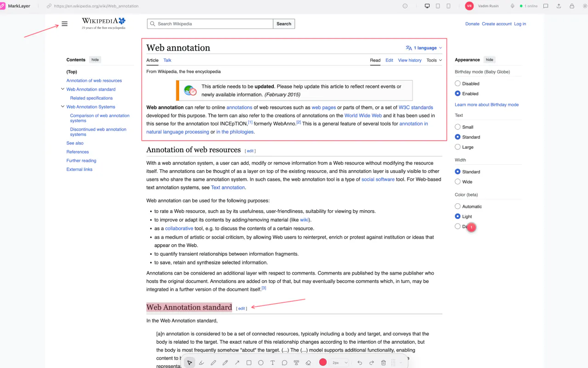Click the VR user avatar

[x=469, y=6]
